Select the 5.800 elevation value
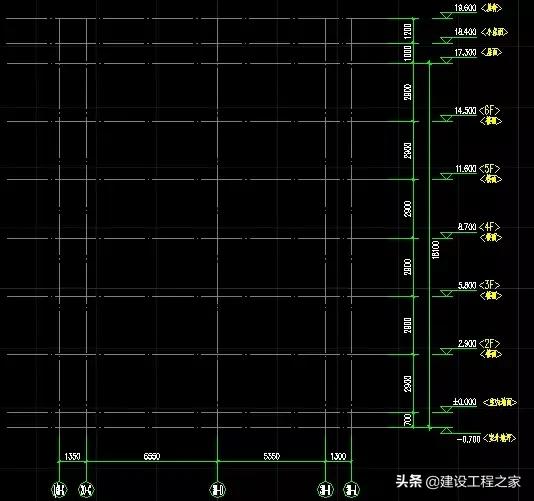 467,285
